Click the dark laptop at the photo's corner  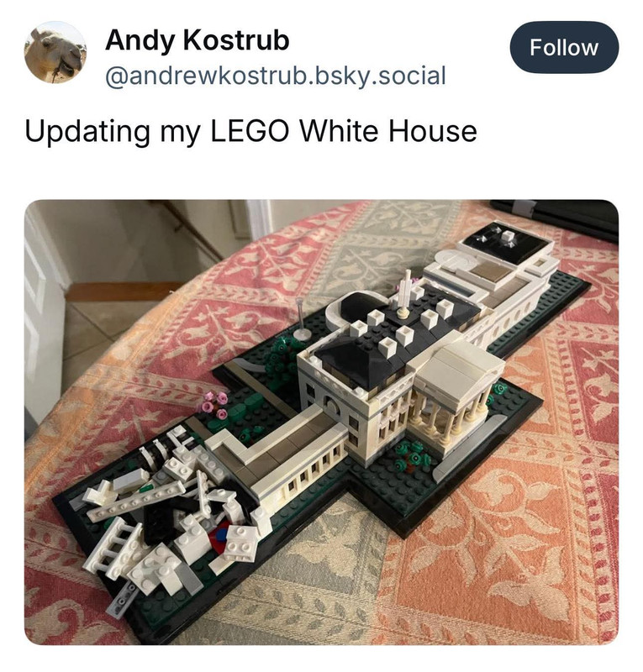tap(557, 217)
